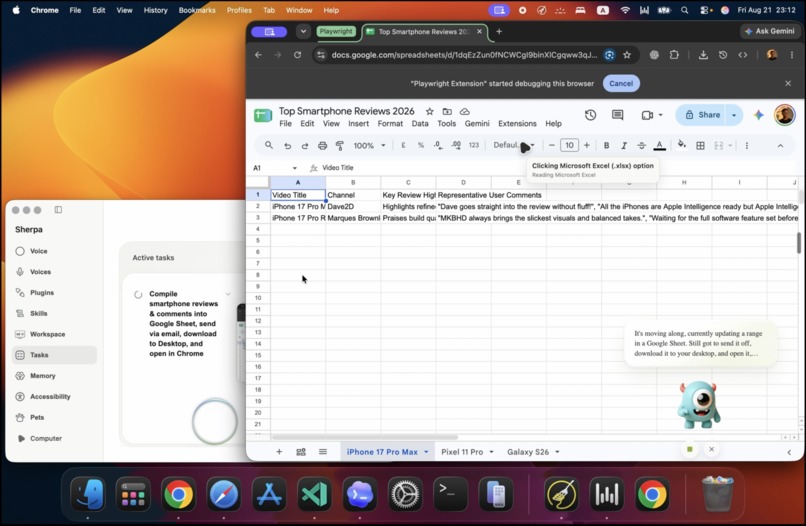This screenshot has width=806, height=526.
Task: Click the Share button
Action: (702, 115)
